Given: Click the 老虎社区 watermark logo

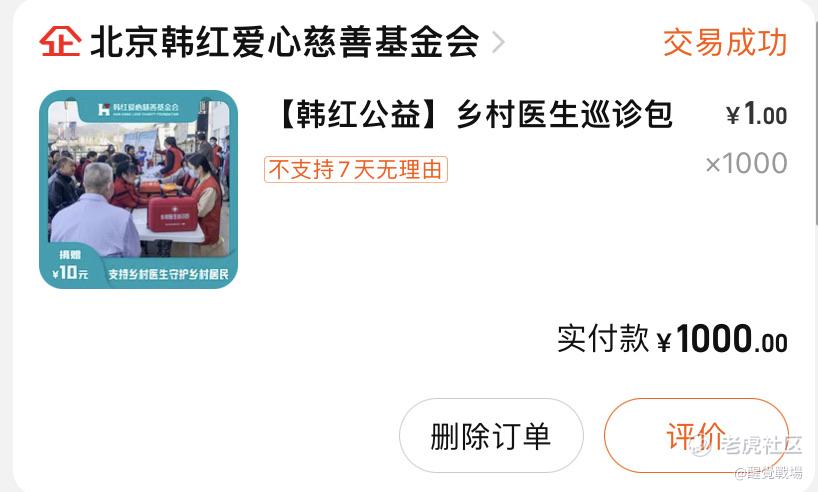Looking at the screenshot, I should 747,445.
